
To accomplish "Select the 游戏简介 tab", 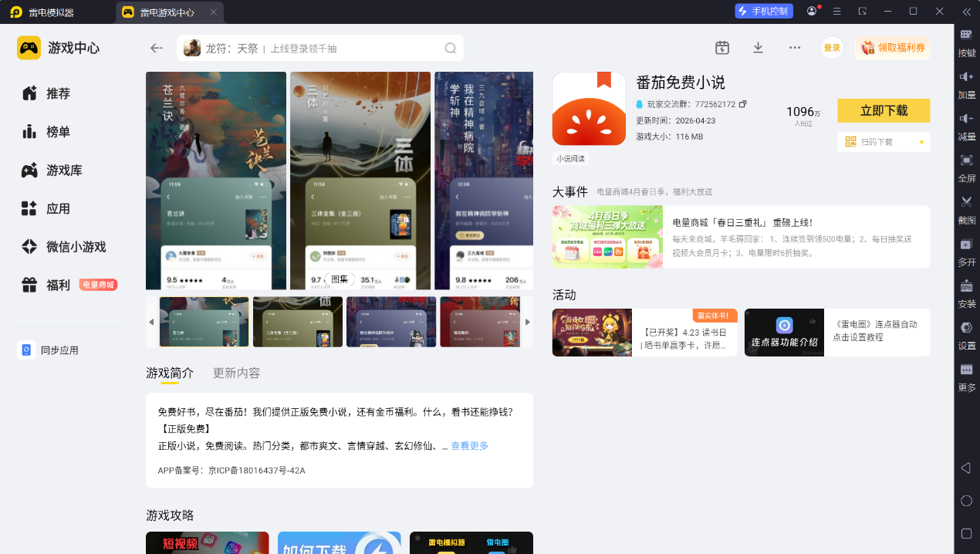I will 170,373.
